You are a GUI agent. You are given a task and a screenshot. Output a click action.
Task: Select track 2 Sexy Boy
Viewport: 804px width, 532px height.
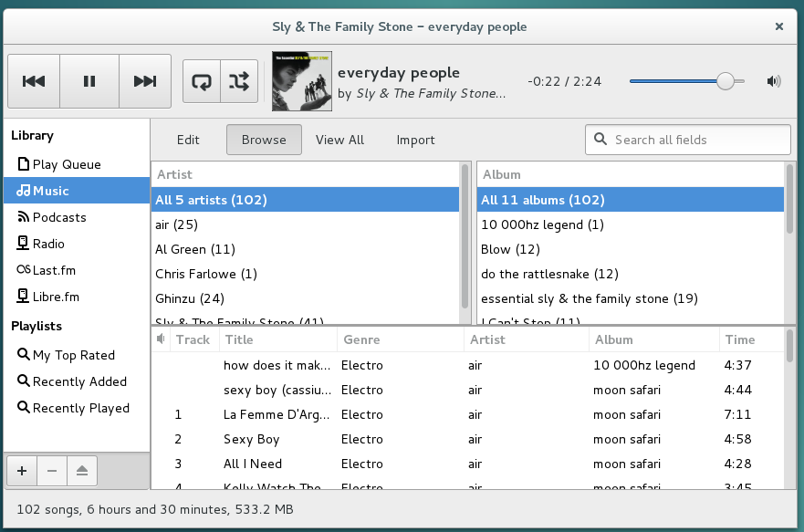pos(467,439)
